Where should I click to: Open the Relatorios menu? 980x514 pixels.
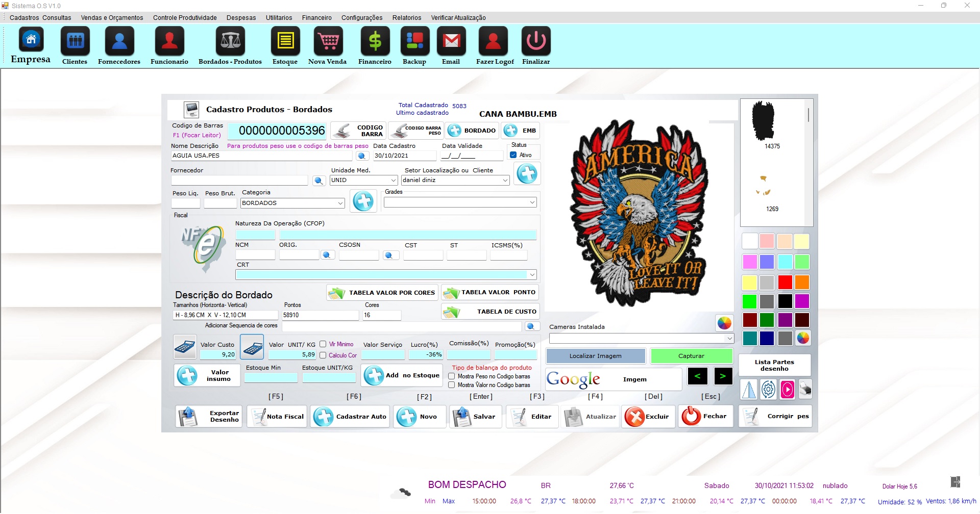click(406, 18)
